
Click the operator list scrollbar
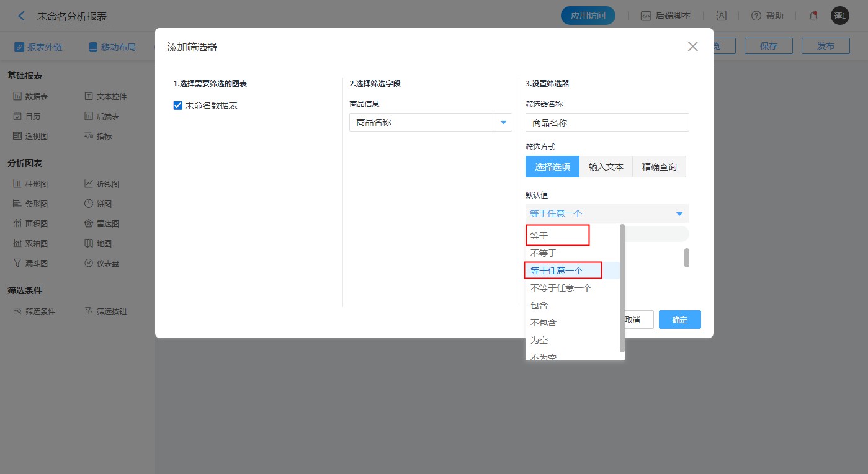pyautogui.click(x=622, y=285)
